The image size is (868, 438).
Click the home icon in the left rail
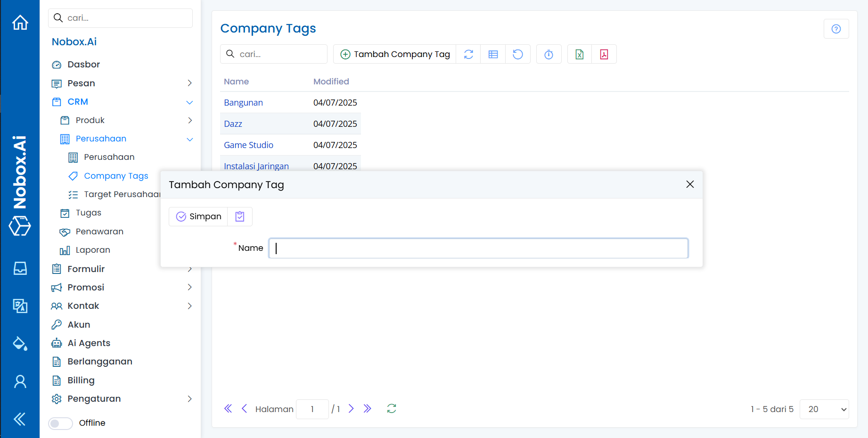pos(20,23)
